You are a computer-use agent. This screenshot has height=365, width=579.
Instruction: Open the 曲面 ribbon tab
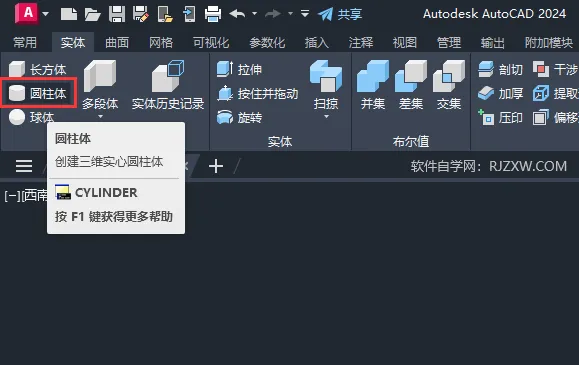tap(117, 42)
